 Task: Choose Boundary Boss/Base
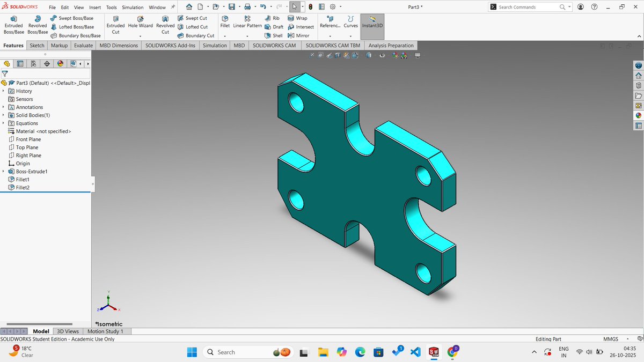(76, 35)
